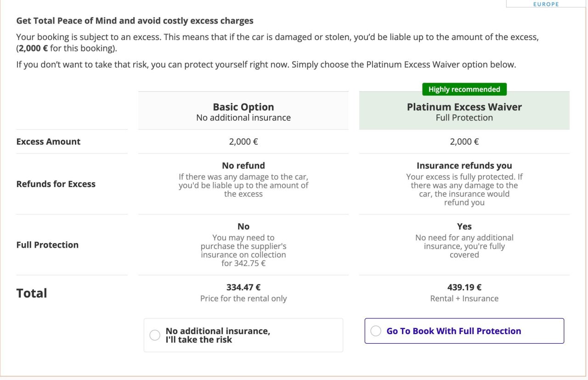Click 'Full Protection' subtitle under Platinum header
This screenshot has height=380, width=588.
[464, 118]
